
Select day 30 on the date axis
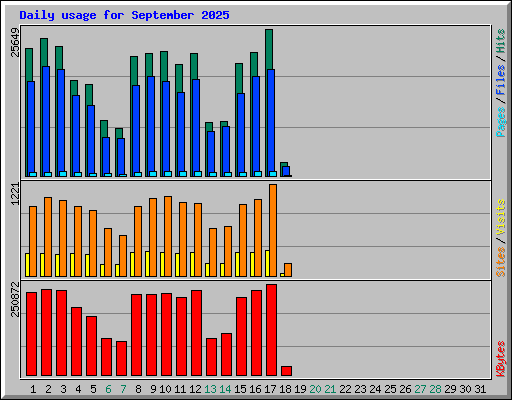click(x=465, y=389)
